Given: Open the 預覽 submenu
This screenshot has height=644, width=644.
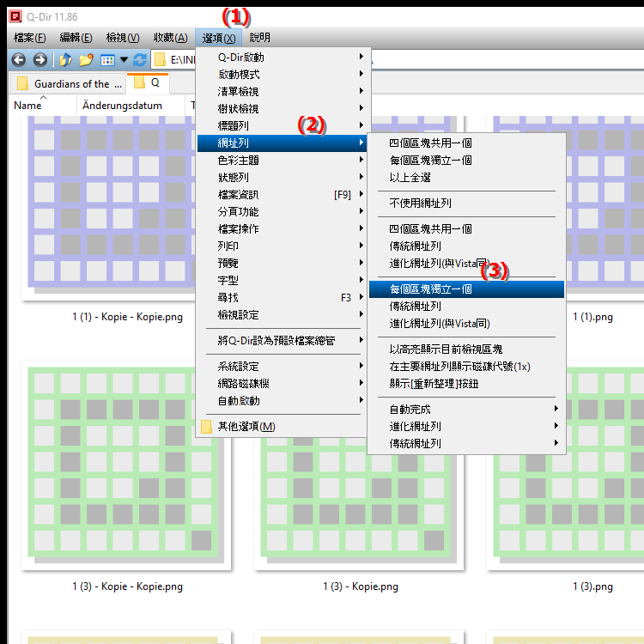Looking at the screenshot, I should 283,264.
